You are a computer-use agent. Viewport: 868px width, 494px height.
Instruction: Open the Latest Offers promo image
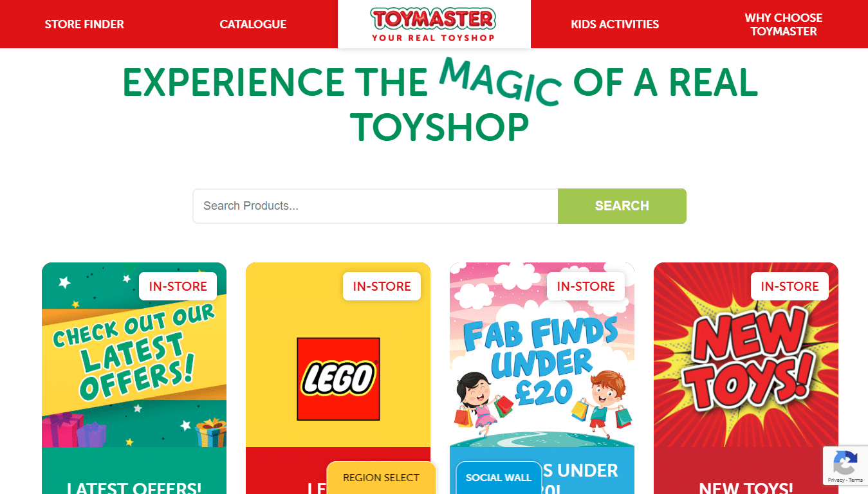pos(134,355)
